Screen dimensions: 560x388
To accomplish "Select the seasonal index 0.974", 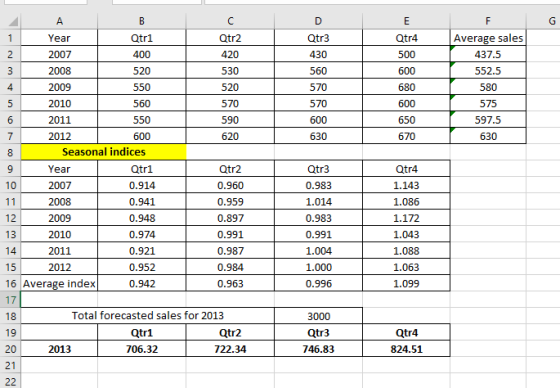I will (x=142, y=234).
